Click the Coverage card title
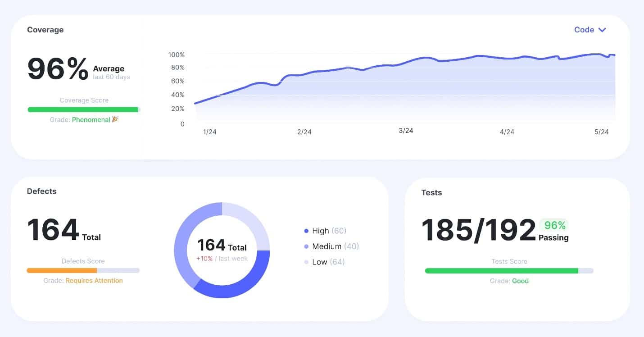644x337 pixels. pos(45,30)
